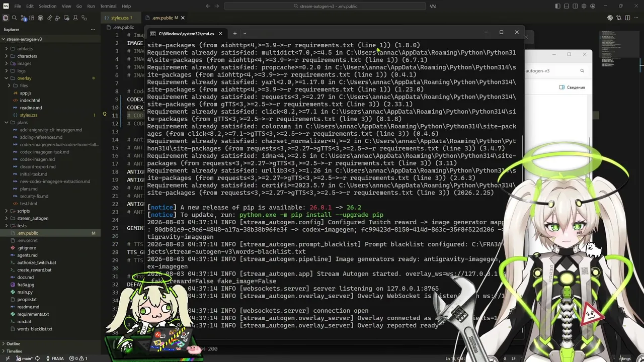Expand the logs folder
The width and height of the screenshot is (644, 362).
(x=50, y=71)
